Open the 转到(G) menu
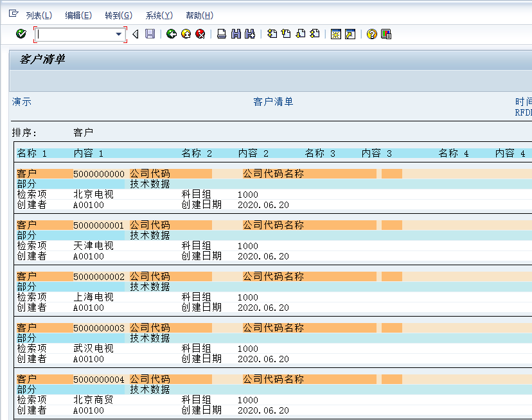 click(x=118, y=15)
